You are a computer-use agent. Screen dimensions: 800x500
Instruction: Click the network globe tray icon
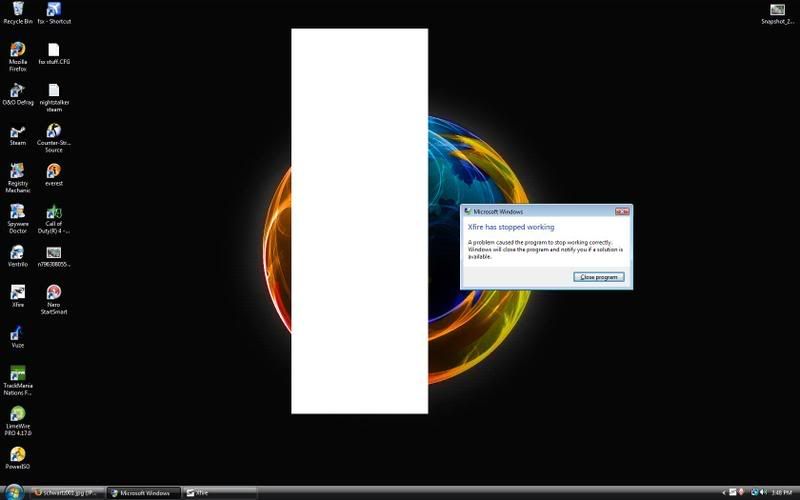pyautogui.click(x=755, y=492)
